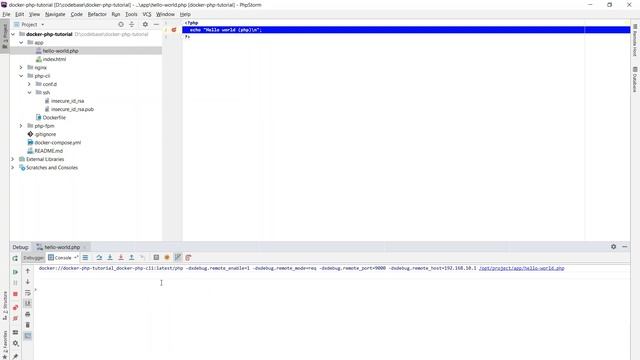640x360 pixels.
Task: Open the Structure side tool window
Action: coord(5,305)
